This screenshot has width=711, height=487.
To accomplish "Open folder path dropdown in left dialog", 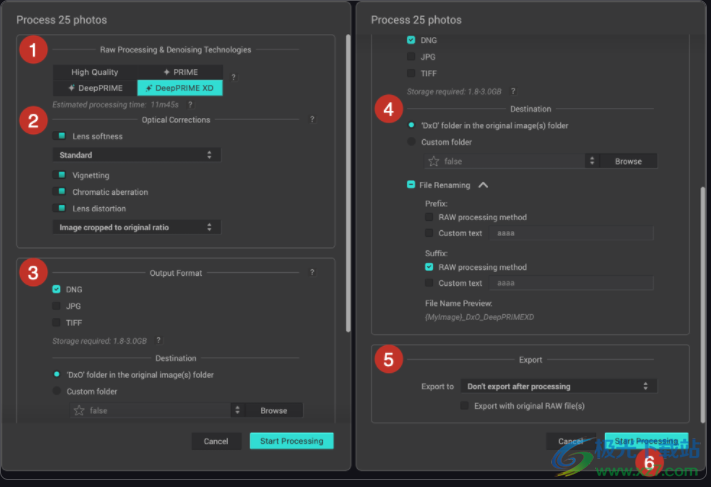I will (237, 410).
